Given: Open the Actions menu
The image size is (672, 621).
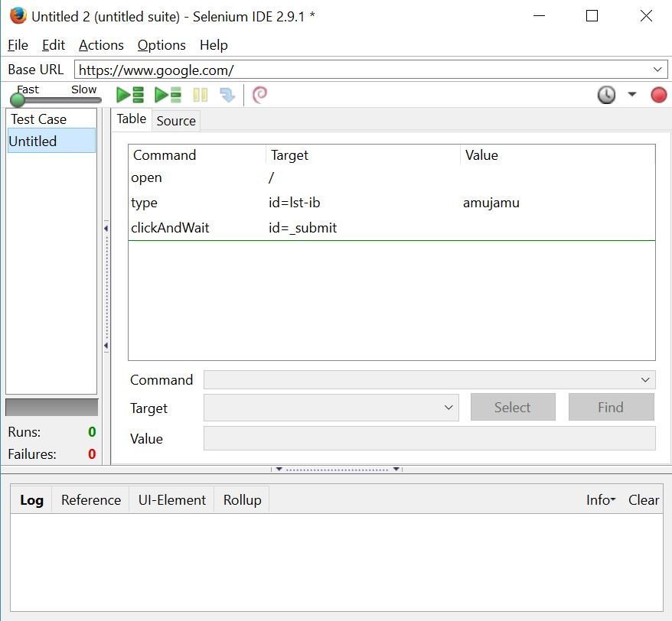Looking at the screenshot, I should (101, 45).
